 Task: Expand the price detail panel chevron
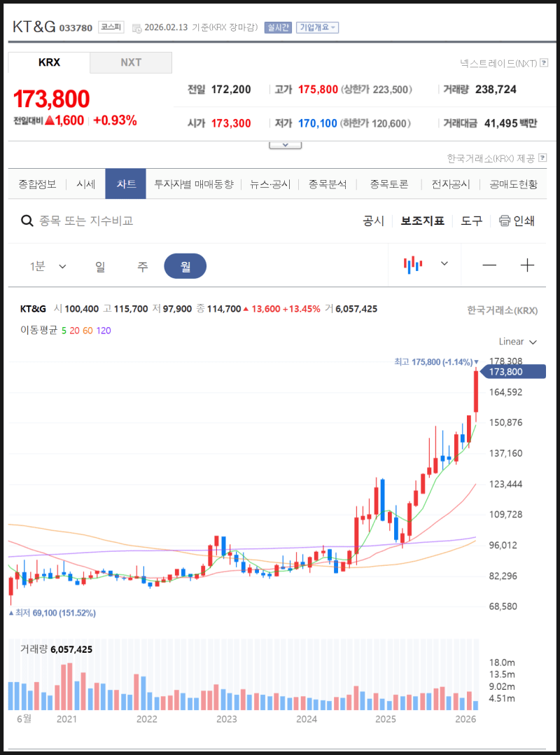pyautogui.click(x=286, y=144)
